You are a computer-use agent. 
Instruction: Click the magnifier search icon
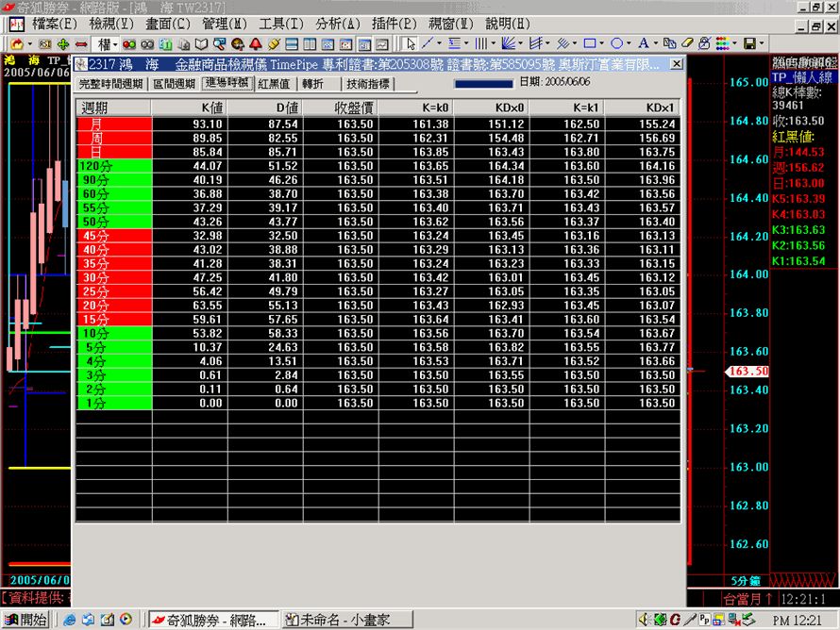[220, 43]
